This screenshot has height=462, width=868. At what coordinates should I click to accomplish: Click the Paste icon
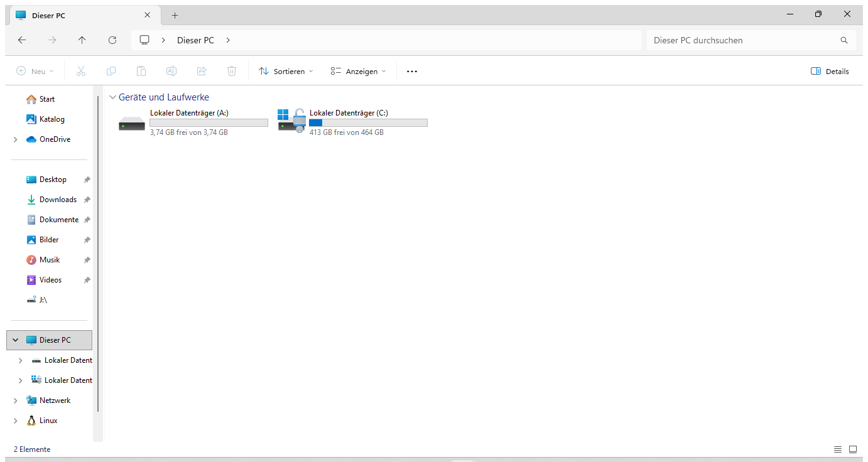point(141,71)
